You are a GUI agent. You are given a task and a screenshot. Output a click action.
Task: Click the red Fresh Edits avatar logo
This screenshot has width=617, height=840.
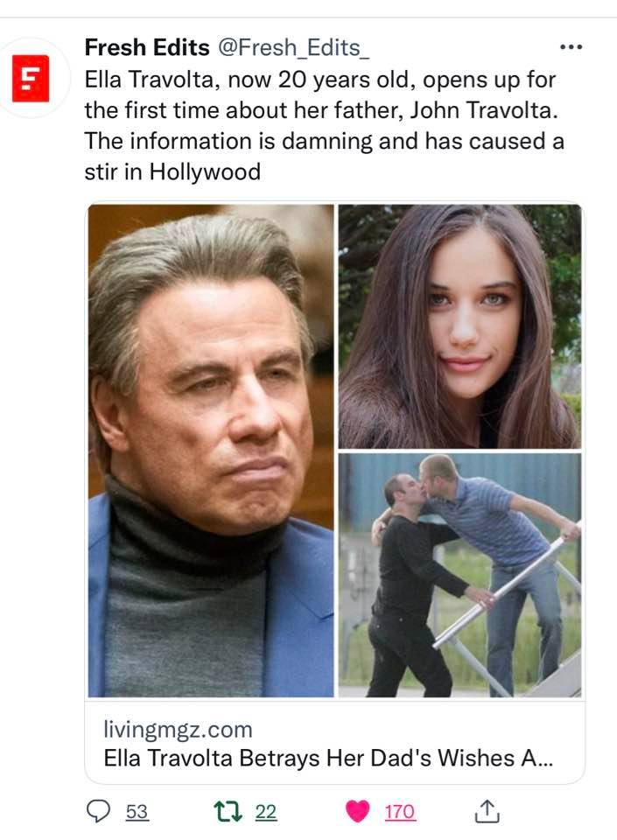click(x=31, y=78)
